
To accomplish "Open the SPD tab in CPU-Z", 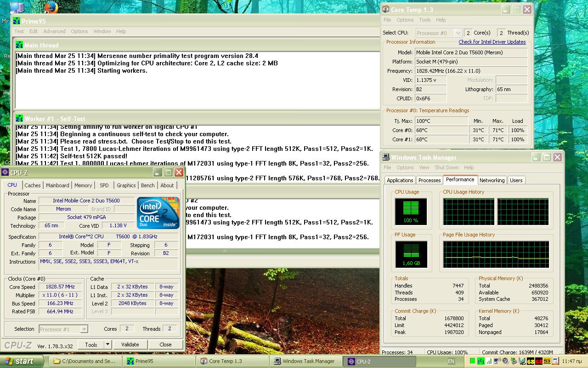I will [104, 185].
